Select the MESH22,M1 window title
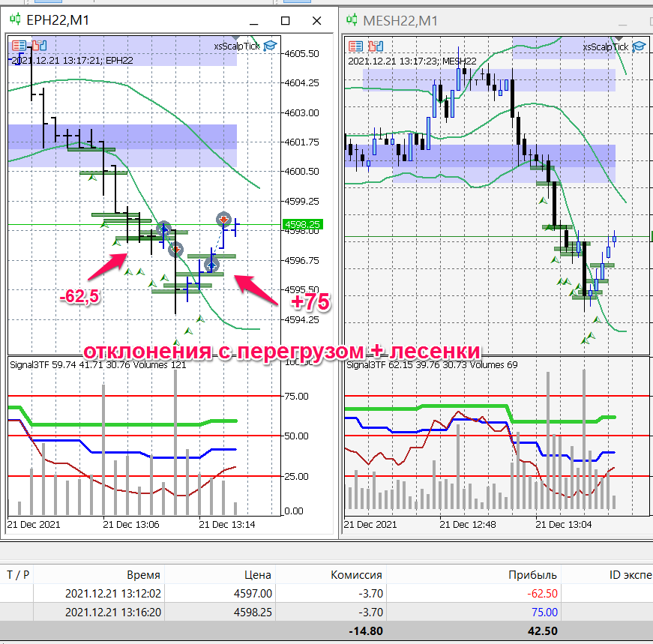The height and width of the screenshot is (644, 653). pos(400,20)
